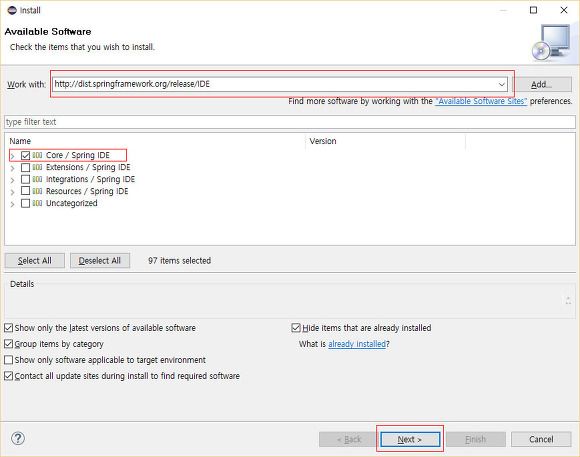Click the Uncategorized category icon
The height and width of the screenshot is (457, 580).
point(37,203)
